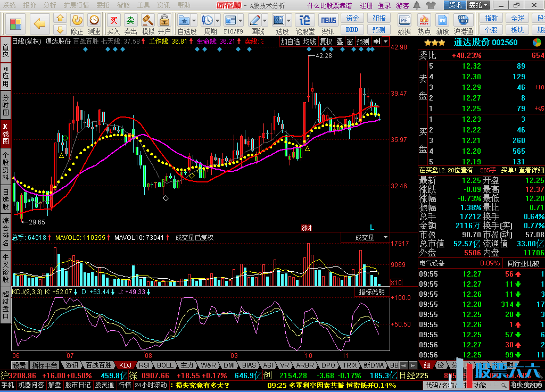The width and height of the screenshot is (545, 392).
Task: Click the 开户 padlock icon
Action: click(164, 20)
